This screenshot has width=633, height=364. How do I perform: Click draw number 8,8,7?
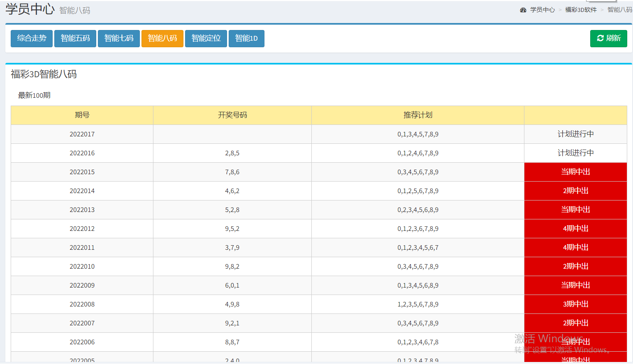pyautogui.click(x=232, y=342)
